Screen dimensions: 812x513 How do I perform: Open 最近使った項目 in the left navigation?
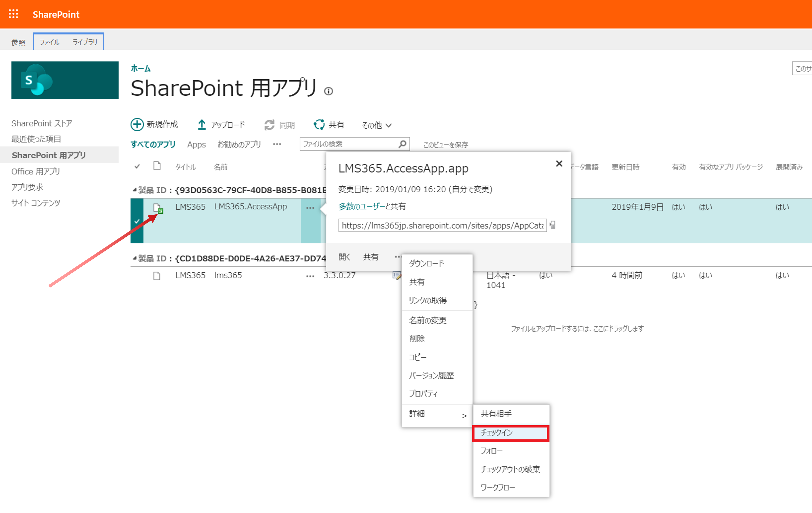36,139
